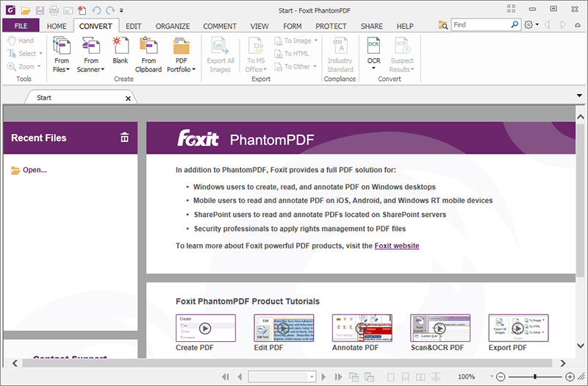Screen dimensions: 588x386
Task: Click the vertical scroll down arrow
Action: (581, 346)
